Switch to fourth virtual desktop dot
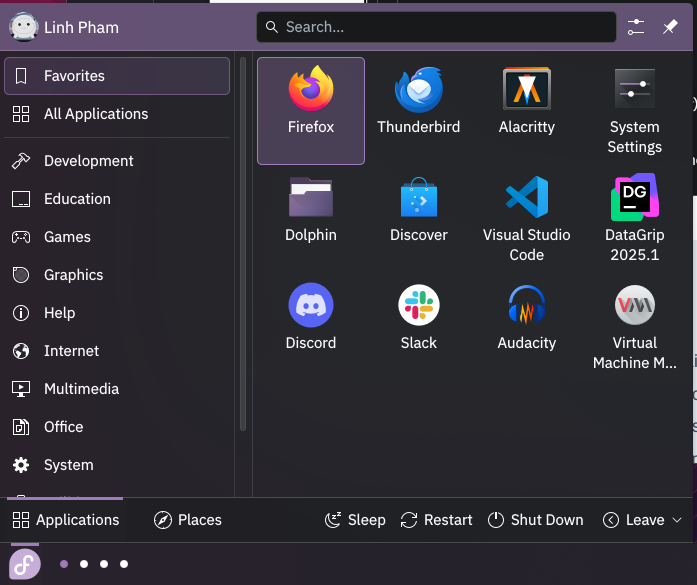Screen dimensions: 697x585 click(x=124, y=564)
